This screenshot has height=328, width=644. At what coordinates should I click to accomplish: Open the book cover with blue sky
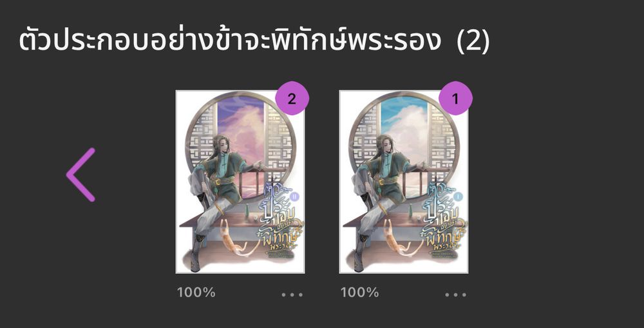[404, 182]
